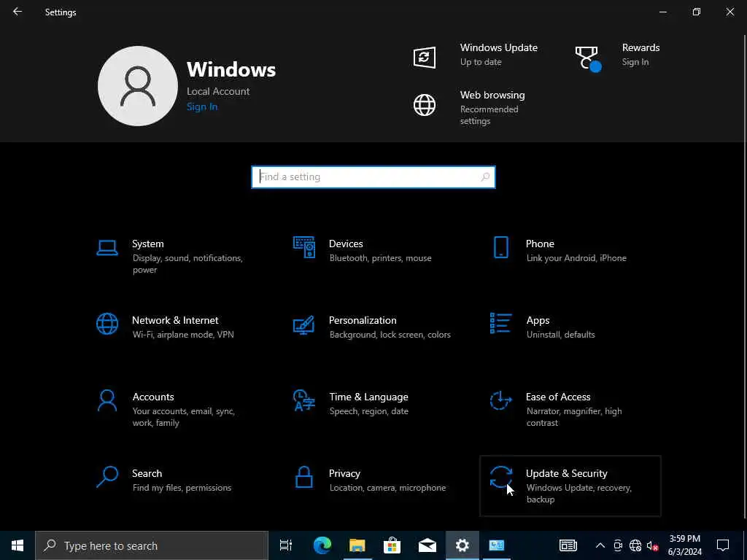
Task: Open Microsoft Store from taskbar
Action: coord(392,545)
